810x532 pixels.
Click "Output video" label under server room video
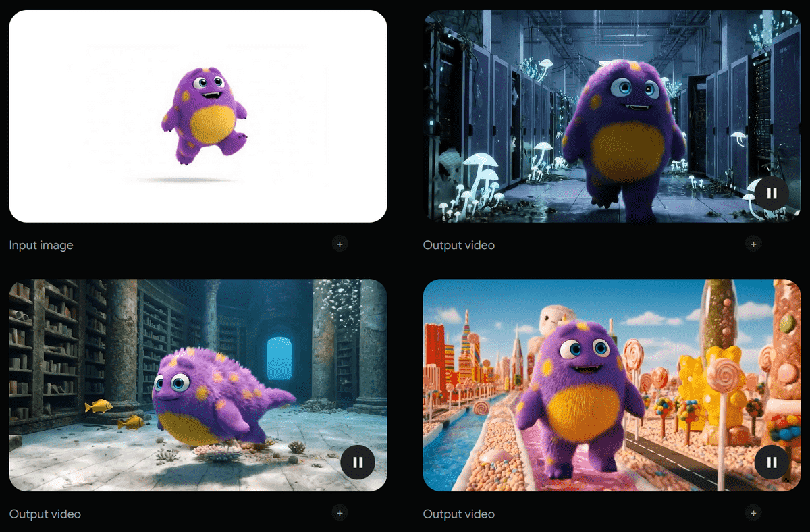[x=459, y=245]
